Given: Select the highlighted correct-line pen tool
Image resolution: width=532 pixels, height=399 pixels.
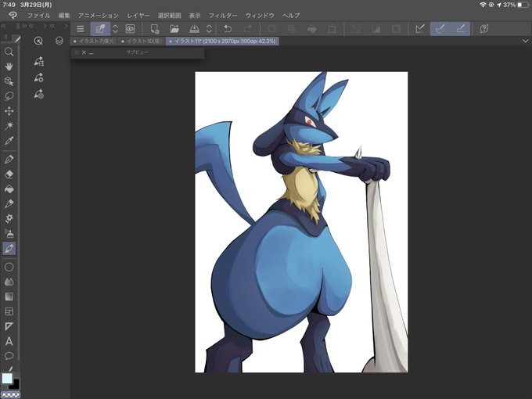Looking at the screenshot, I should (x=9, y=248).
